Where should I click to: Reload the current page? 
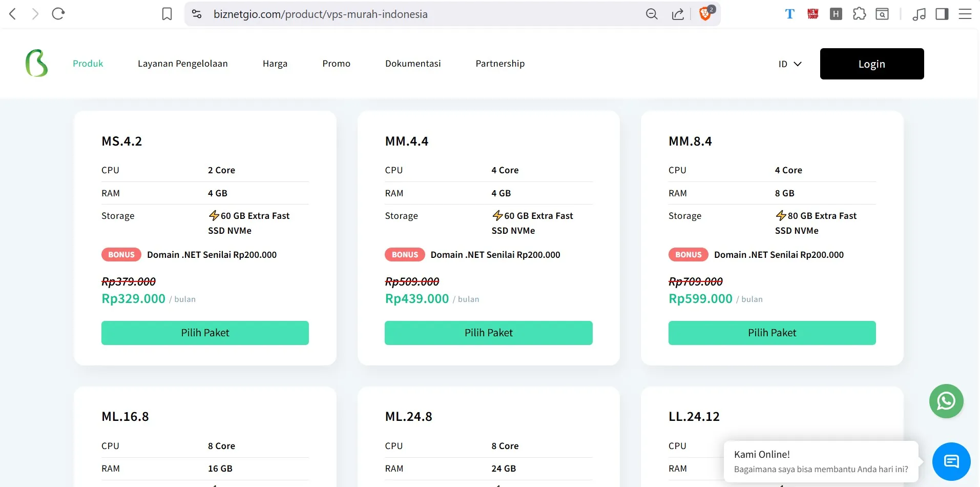coord(58,14)
